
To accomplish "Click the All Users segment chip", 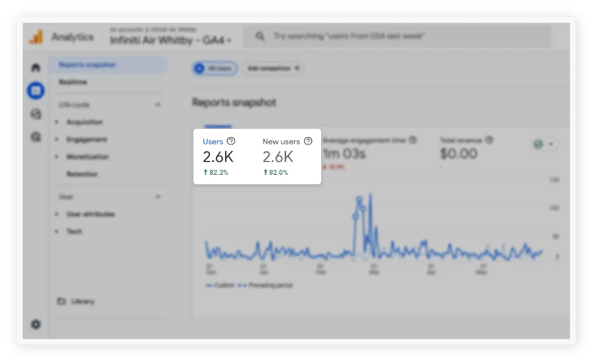I will pos(215,68).
